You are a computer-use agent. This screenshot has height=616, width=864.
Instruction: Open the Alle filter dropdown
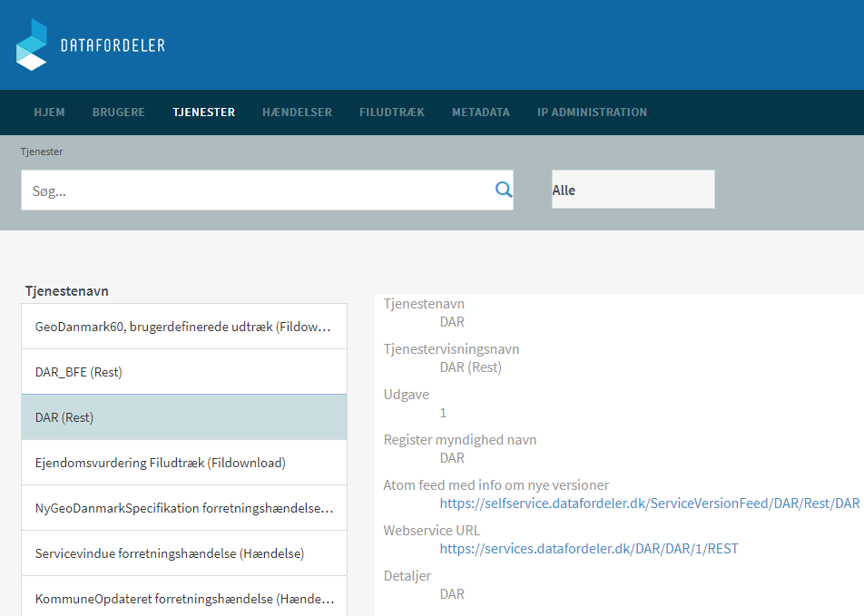point(633,190)
